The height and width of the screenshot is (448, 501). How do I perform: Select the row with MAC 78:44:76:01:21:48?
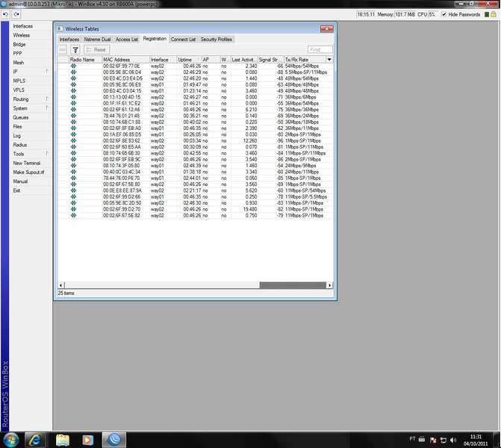pos(196,116)
